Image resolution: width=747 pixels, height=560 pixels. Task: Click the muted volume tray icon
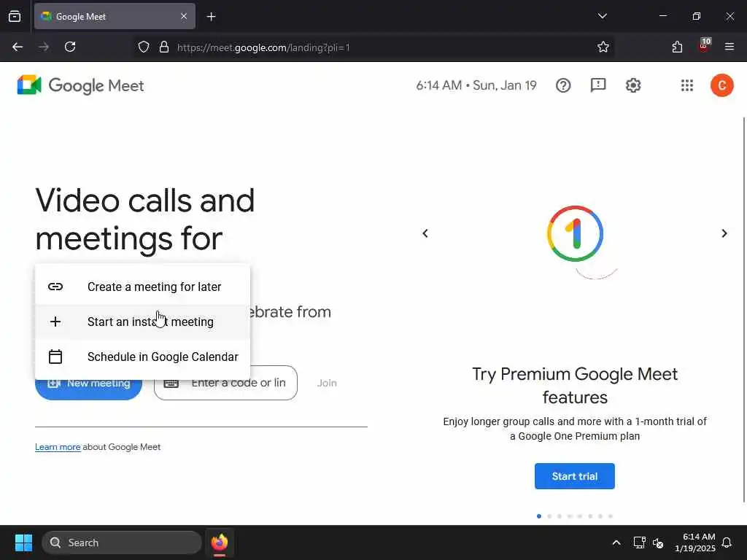point(658,542)
